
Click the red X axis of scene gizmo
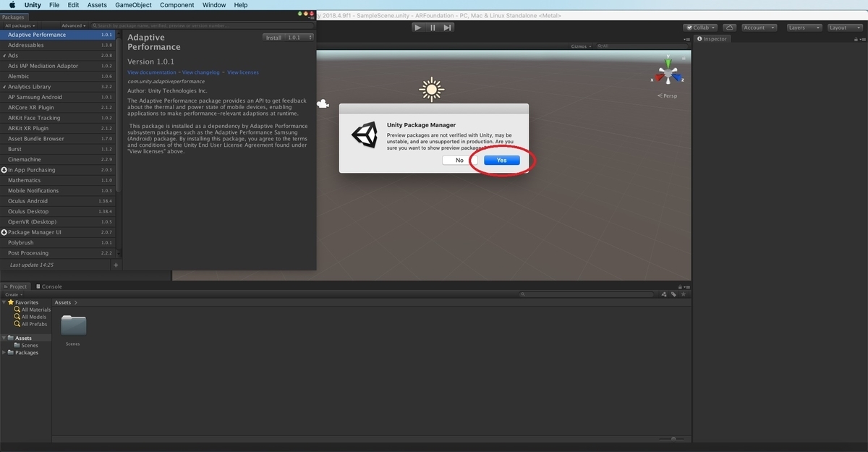pyautogui.click(x=658, y=79)
